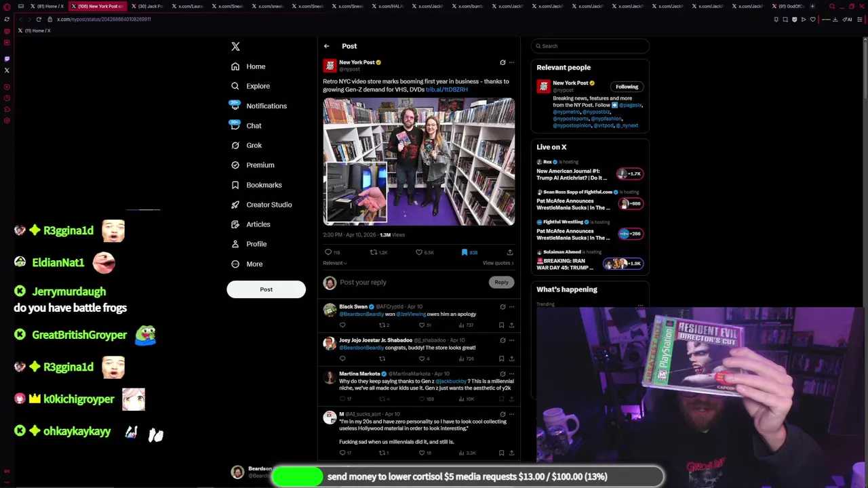Open the trib.al/1tDBZRH link
This screenshot has width=868, height=488.
(x=447, y=89)
